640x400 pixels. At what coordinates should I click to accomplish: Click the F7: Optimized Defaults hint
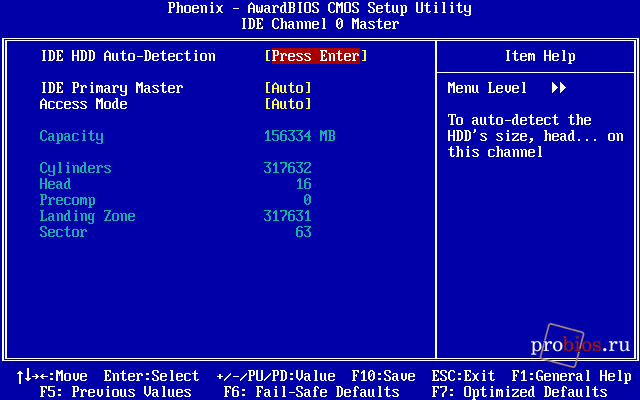coord(520,392)
